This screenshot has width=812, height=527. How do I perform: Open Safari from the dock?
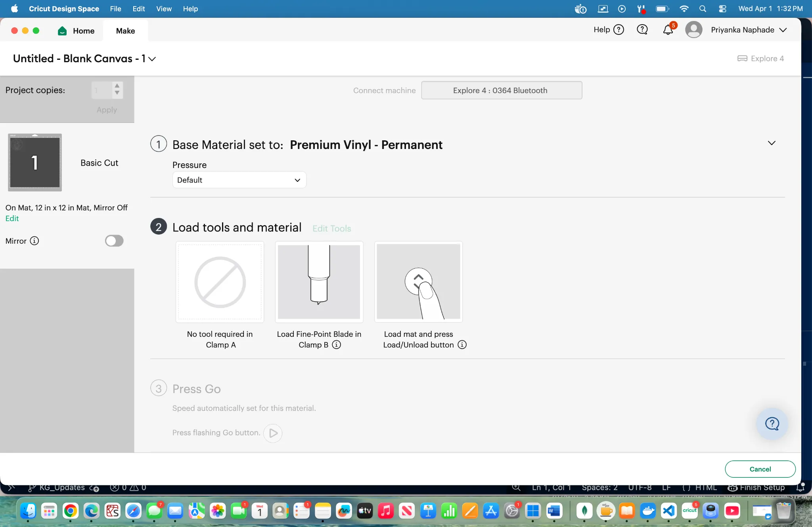coord(133,511)
